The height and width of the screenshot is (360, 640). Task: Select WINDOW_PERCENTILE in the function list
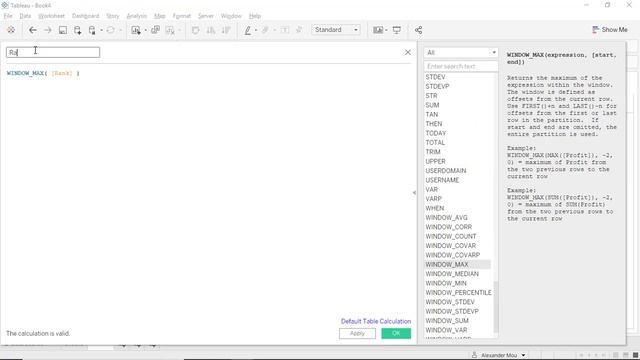(458, 293)
